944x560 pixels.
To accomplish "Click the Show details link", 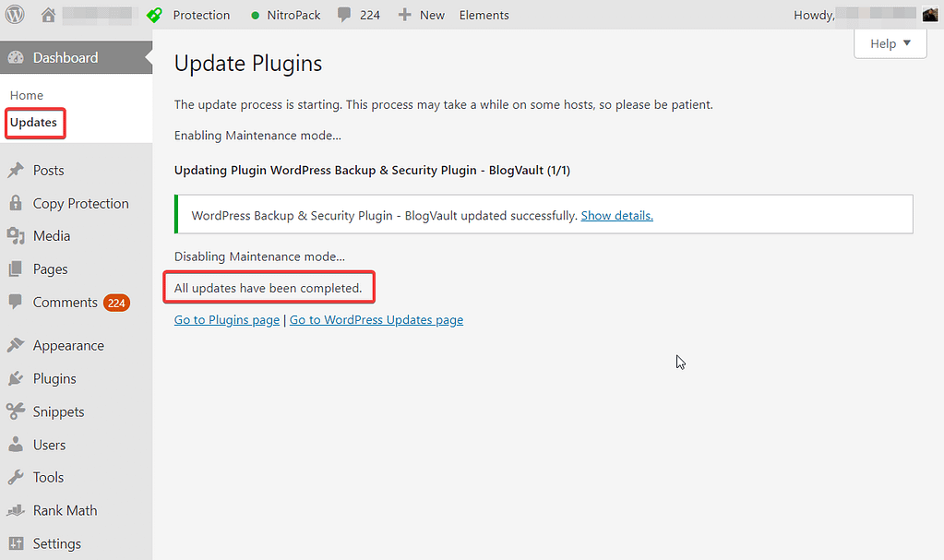I will tap(617, 216).
